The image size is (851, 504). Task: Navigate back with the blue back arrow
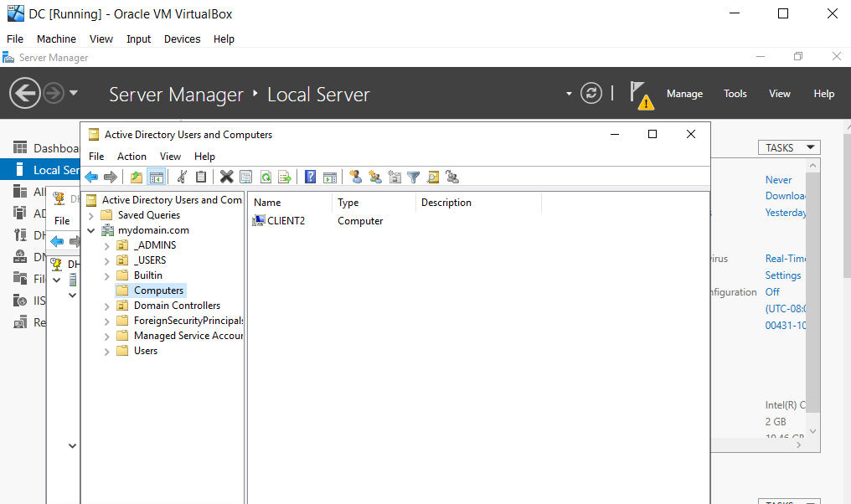(91, 177)
